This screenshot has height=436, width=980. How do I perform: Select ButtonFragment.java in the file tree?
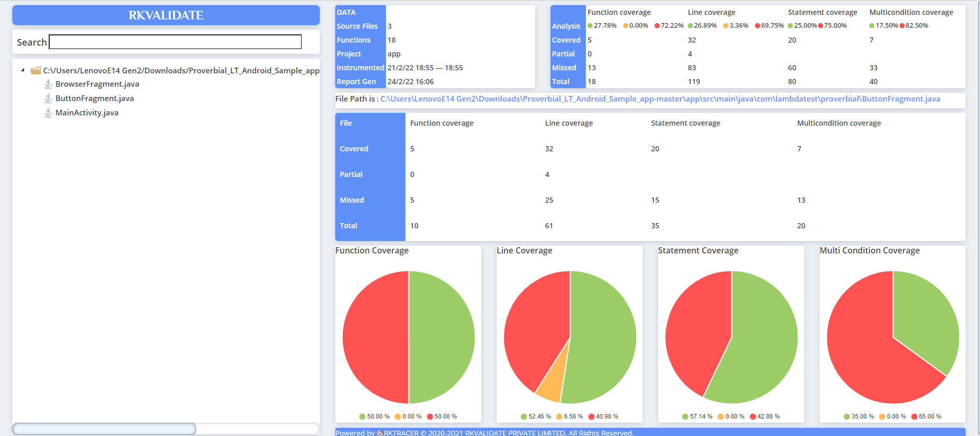pyautogui.click(x=94, y=98)
